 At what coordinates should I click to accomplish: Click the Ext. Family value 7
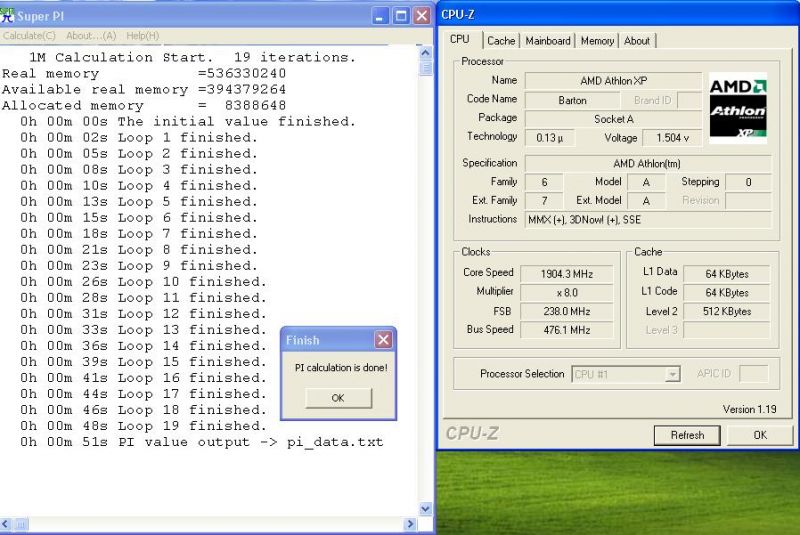[x=544, y=201]
